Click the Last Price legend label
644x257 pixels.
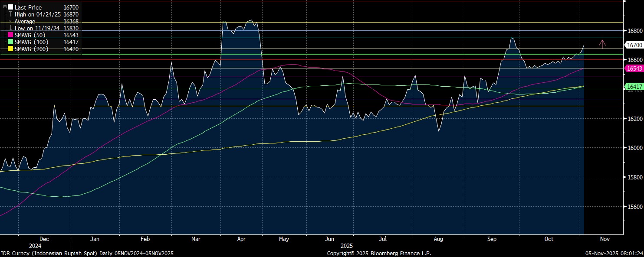tap(28, 7)
